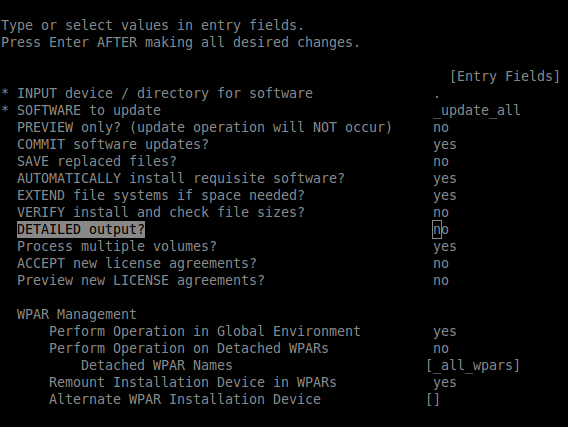Select Perform Operation on Detached WPARs value
This screenshot has width=568, height=427.
(441, 349)
